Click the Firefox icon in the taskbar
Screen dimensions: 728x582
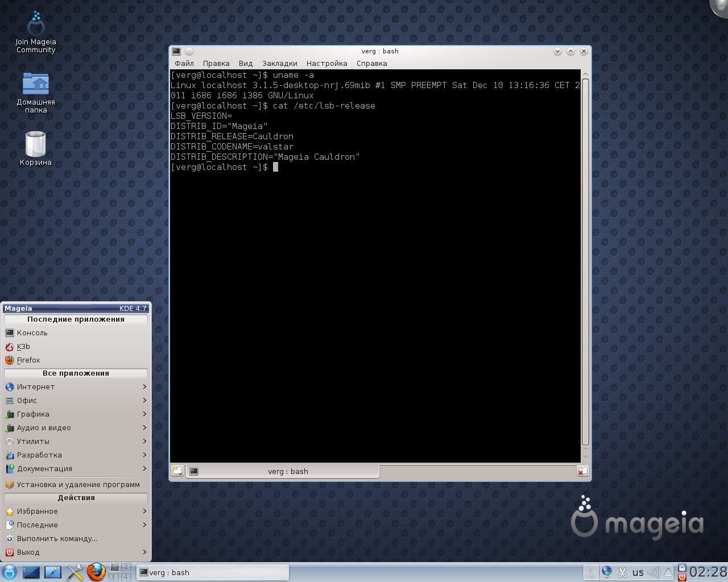pyautogui.click(x=96, y=572)
